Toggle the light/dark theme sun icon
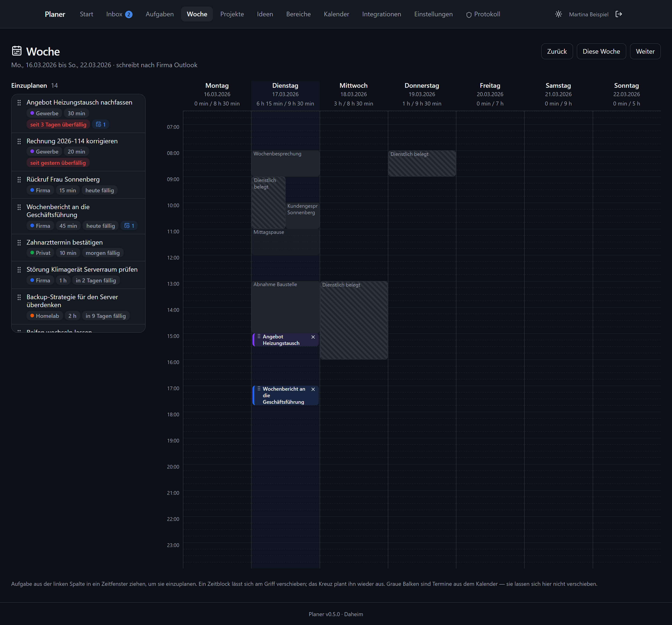The width and height of the screenshot is (672, 625). pyautogui.click(x=558, y=14)
